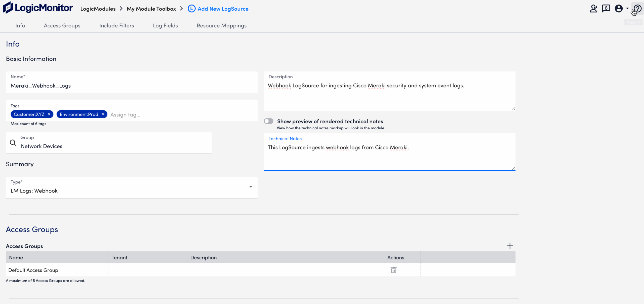Click the plus icon to add an Access Group
Image resolution: width=644 pixels, height=304 pixels.
pyautogui.click(x=510, y=246)
